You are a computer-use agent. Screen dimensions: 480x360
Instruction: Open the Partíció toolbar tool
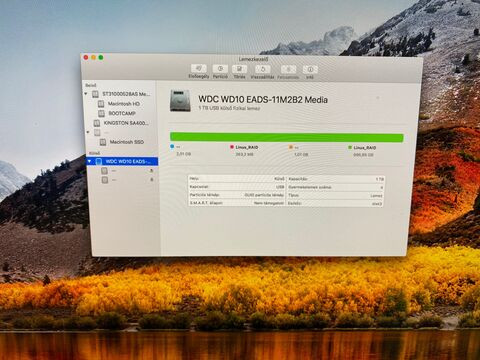220,69
